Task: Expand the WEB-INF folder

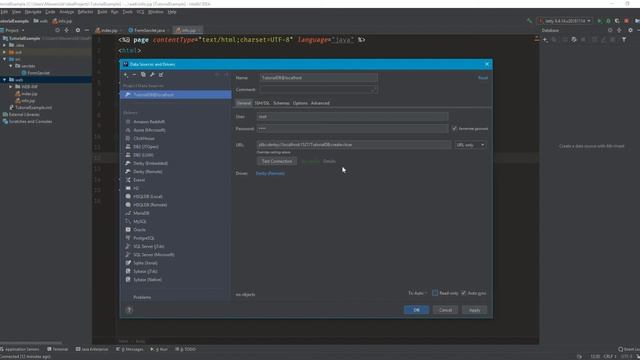Action: (11, 87)
